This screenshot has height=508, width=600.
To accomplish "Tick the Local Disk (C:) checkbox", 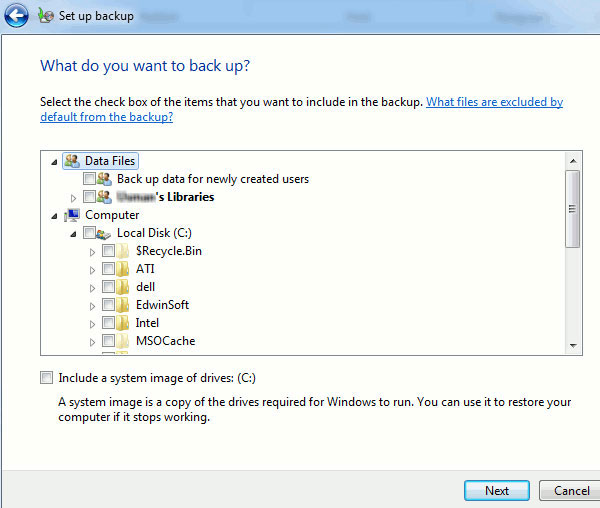I will [89, 233].
